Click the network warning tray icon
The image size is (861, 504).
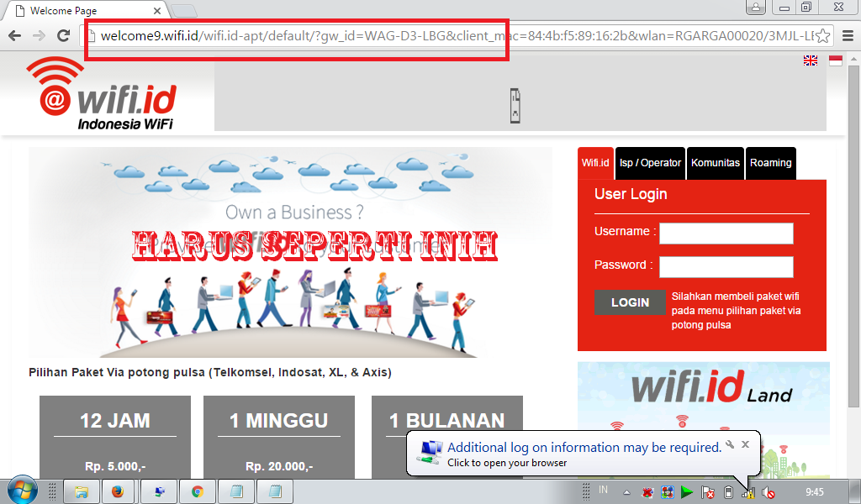tap(749, 492)
